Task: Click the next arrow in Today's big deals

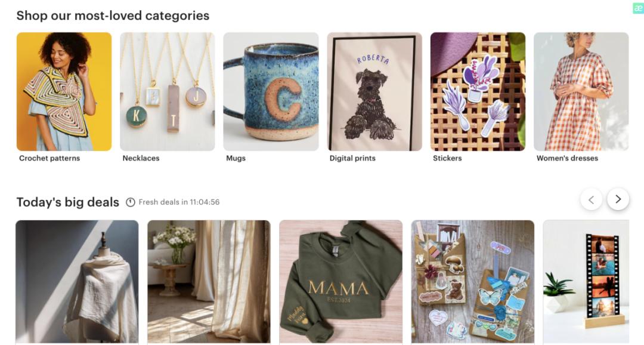Action: click(618, 199)
